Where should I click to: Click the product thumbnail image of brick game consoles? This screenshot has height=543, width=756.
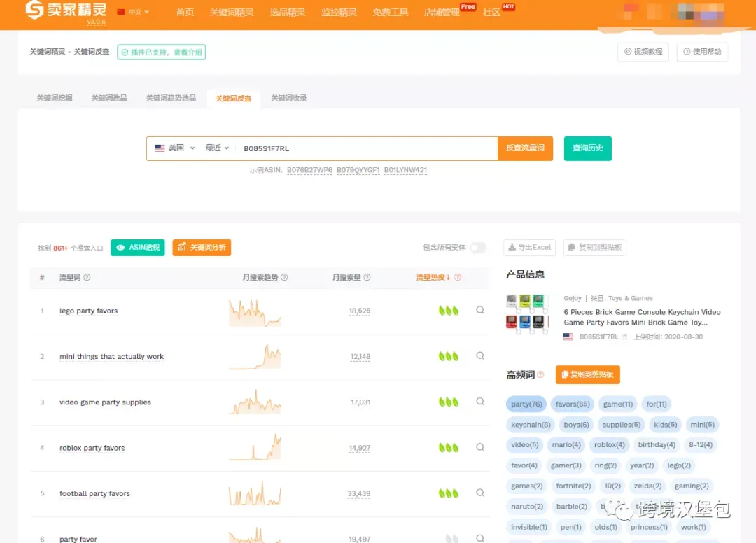pos(527,314)
